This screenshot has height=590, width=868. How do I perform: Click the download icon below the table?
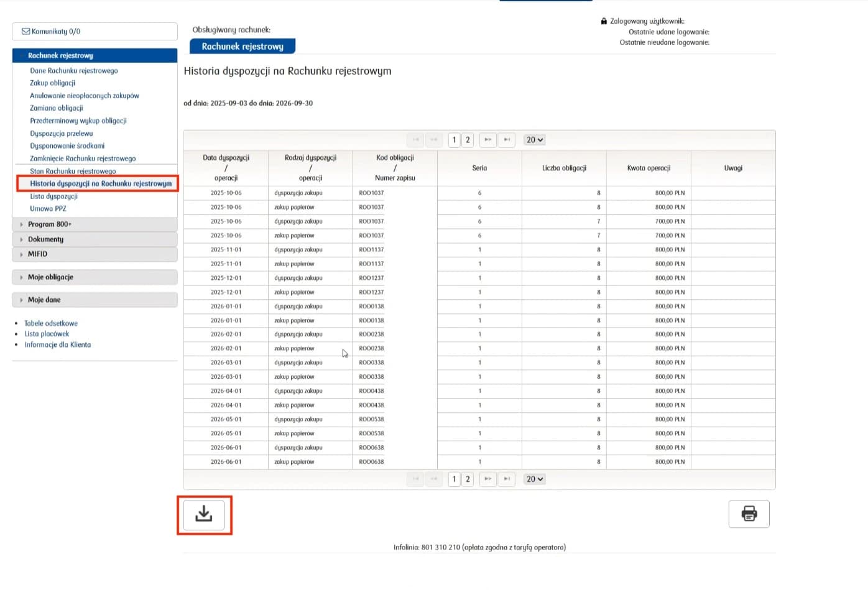point(204,515)
